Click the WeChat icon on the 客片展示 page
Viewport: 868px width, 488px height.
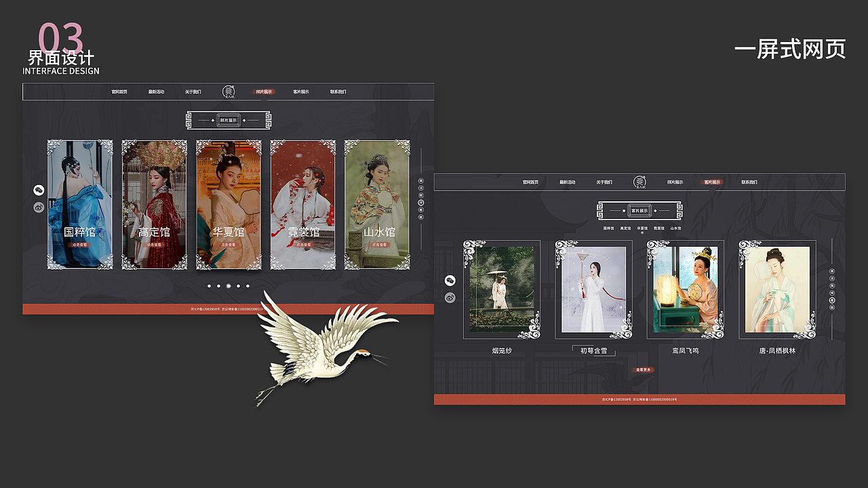[450, 279]
